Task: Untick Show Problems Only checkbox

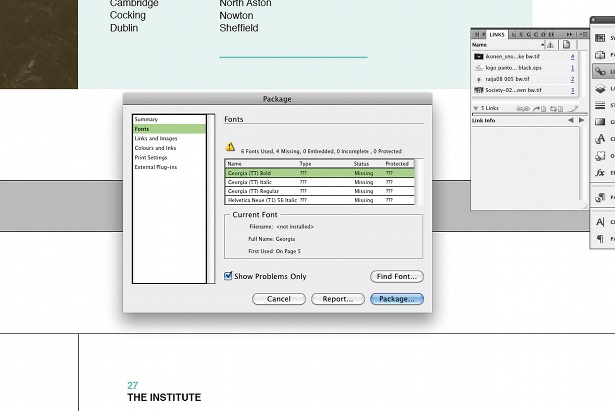Action: pos(228,276)
